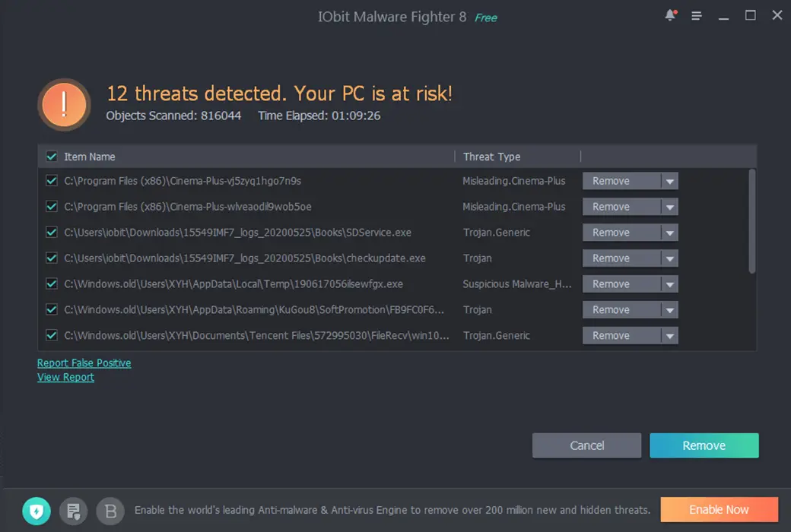Image resolution: width=791 pixels, height=532 pixels.
Task: Open the notification bell icon
Action: 670,15
